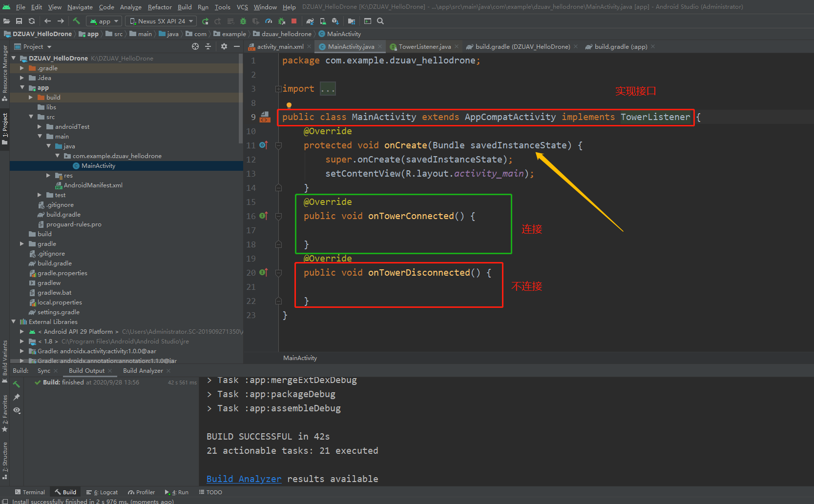The width and height of the screenshot is (814, 504).
Task: Click the Project tree vertical scrollbar
Action: click(x=241, y=99)
